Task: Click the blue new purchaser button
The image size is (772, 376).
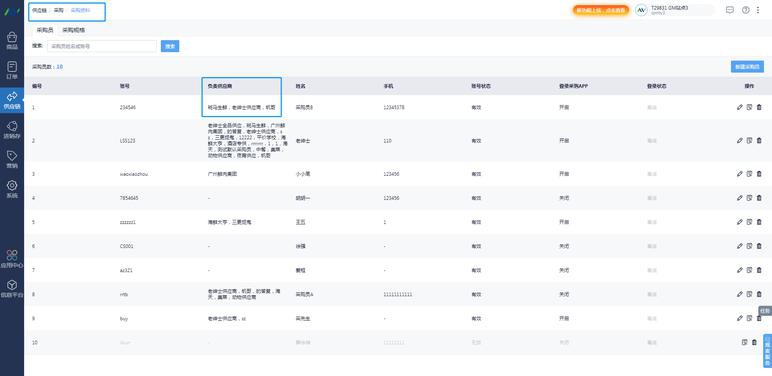Action: 747,67
